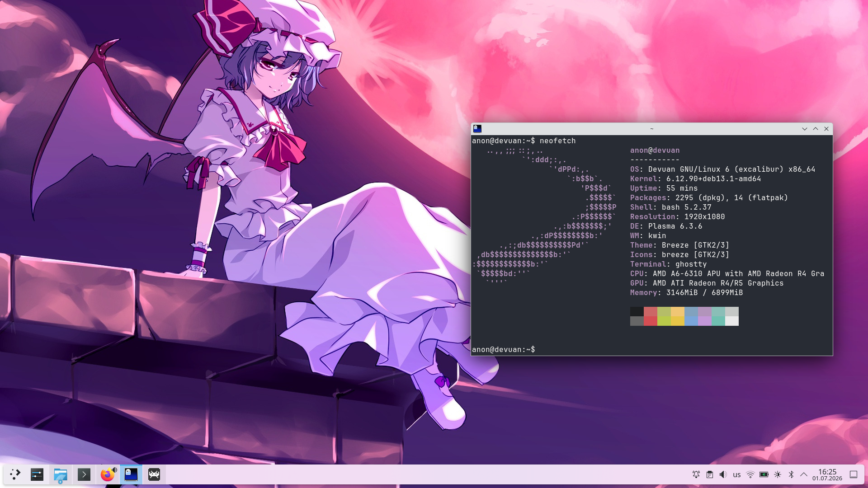Click the typed 'neofetch' command
The width and height of the screenshot is (868, 488).
557,141
